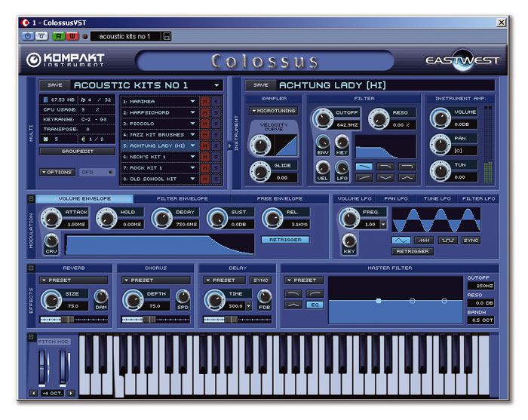Screen dimensions: 528x420
Task: Select the highlighted low-pass instrument filter shape
Action: tap(364, 166)
